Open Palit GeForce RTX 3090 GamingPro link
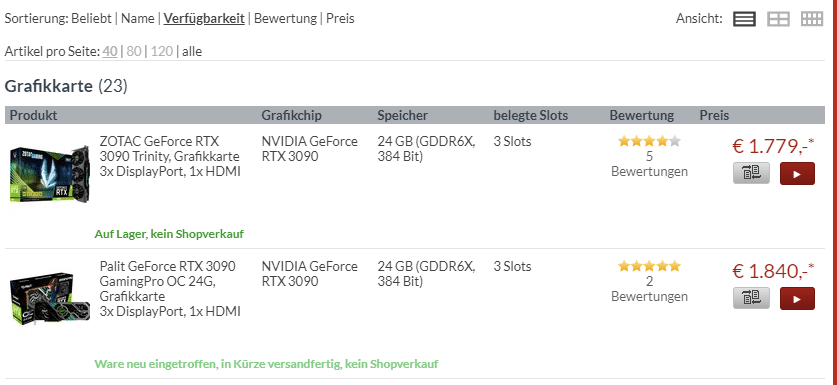The image size is (837, 385). click(x=170, y=288)
